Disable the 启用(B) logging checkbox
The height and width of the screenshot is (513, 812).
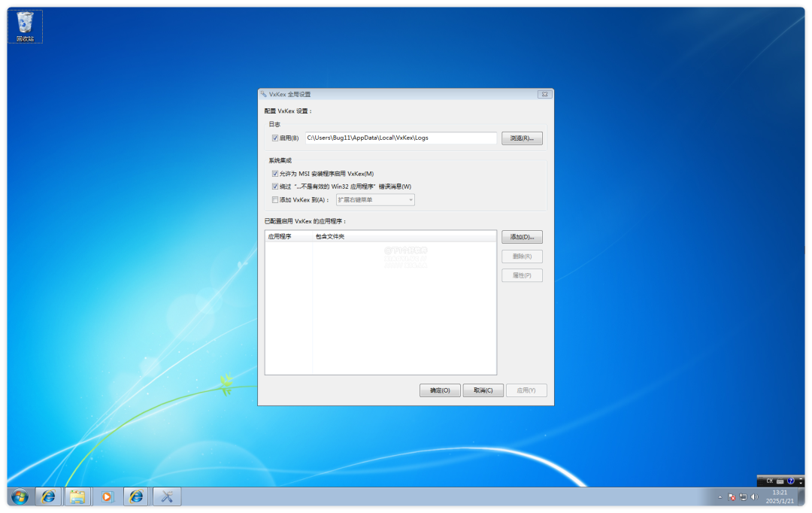click(x=275, y=138)
